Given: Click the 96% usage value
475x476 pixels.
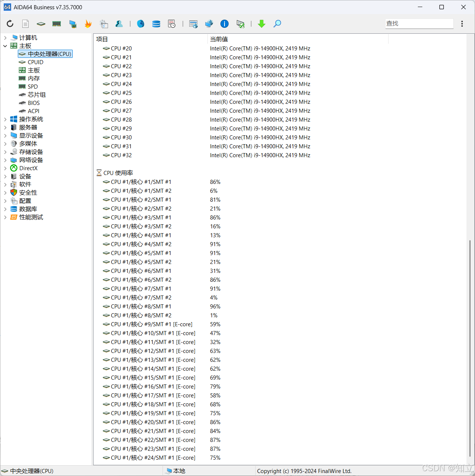Looking at the screenshot, I should (215, 307).
